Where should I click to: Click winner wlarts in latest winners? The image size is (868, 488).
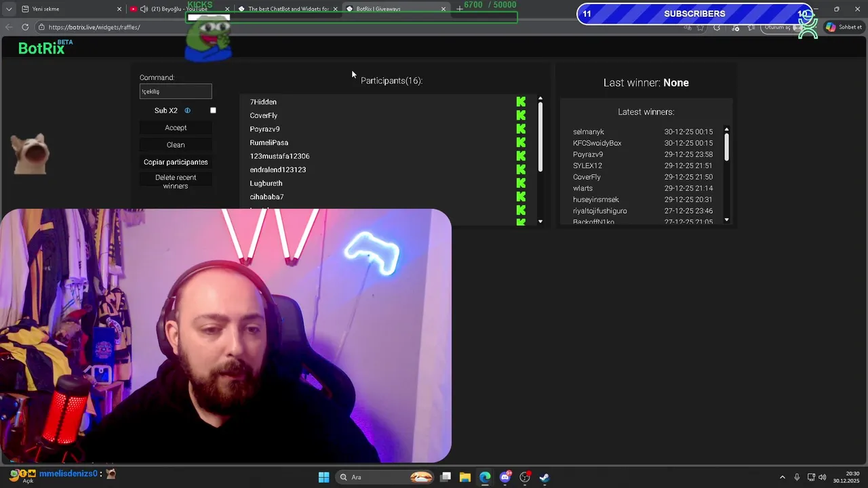583,188
